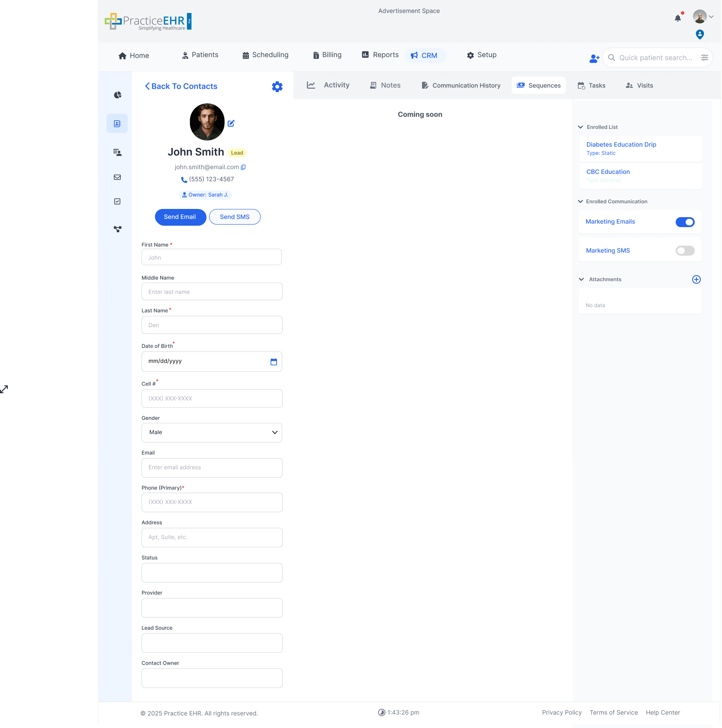Open the Email icon in left sidebar
Screen dimensions: 722x728
pyautogui.click(x=117, y=177)
